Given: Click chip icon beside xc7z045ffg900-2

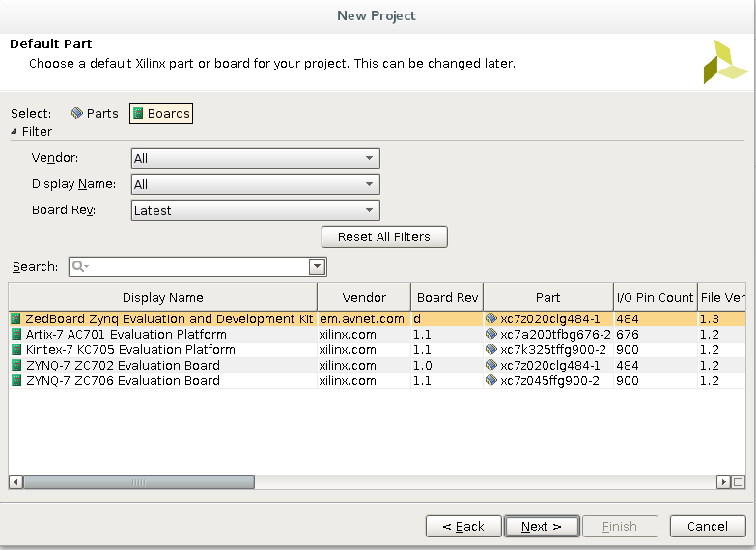Looking at the screenshot, I should [491, 380].
